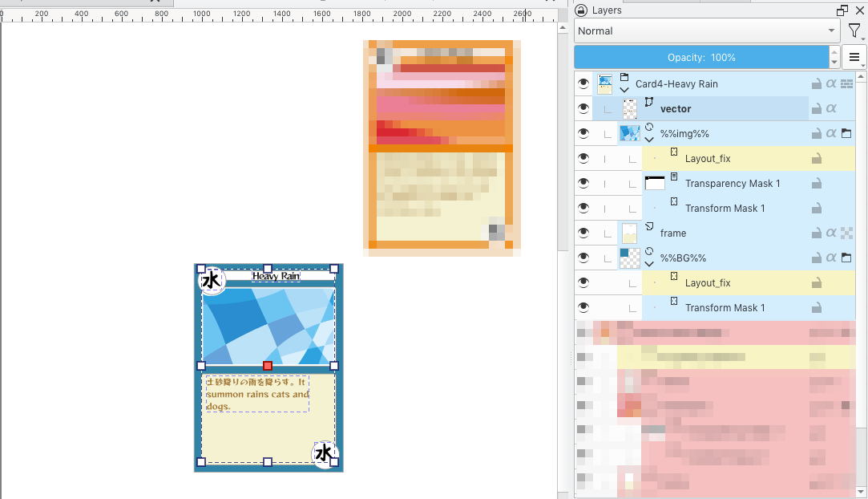Toggle inherit alpha on %%BG%% layer

click(831, 258)
